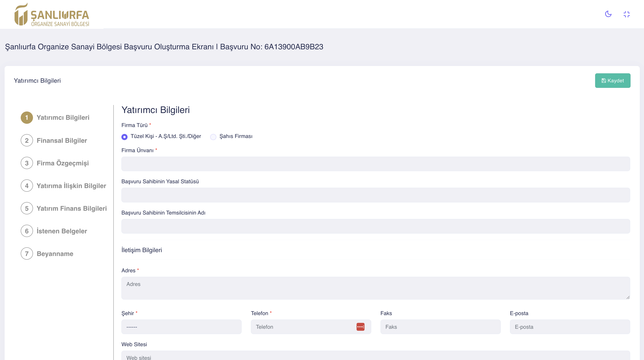Focus the Firma Ünvanı input field

376,164
